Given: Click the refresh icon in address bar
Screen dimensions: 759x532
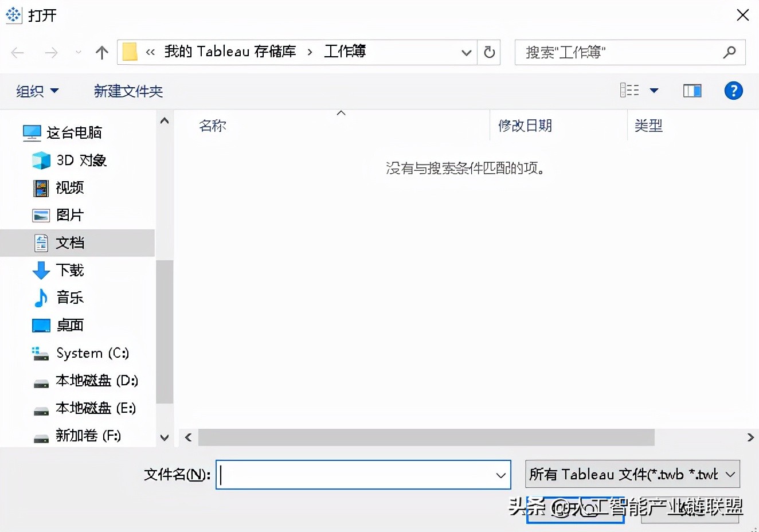Looking at the screenshot, I should [488, 52].
